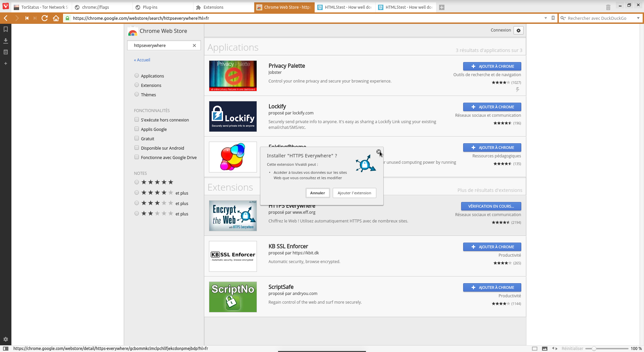Bookmark this page from address bar
644x352 pixels.
click(x=553, y=18)
